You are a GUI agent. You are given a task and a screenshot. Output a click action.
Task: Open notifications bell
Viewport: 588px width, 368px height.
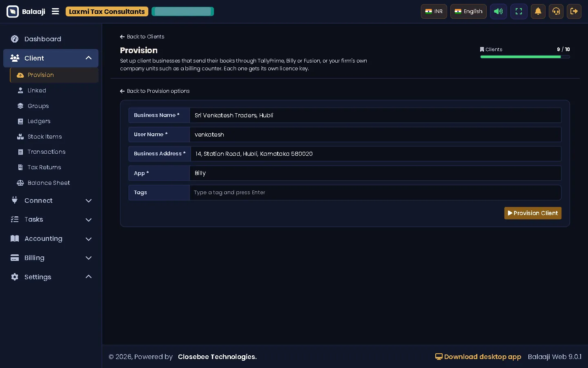click(538, 11)
